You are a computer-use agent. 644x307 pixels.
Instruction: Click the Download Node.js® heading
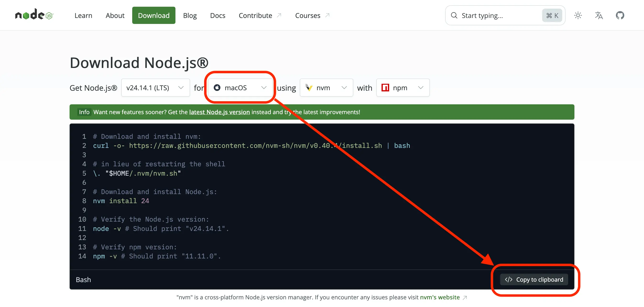pyautogui.click(x=139, y=62)
